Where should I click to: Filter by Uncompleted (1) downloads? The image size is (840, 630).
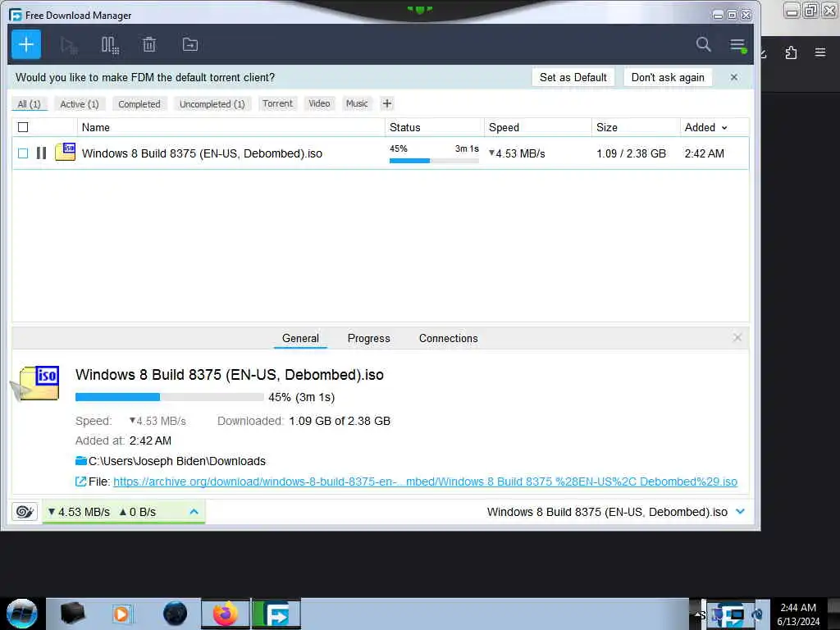(x=212, y=104)
